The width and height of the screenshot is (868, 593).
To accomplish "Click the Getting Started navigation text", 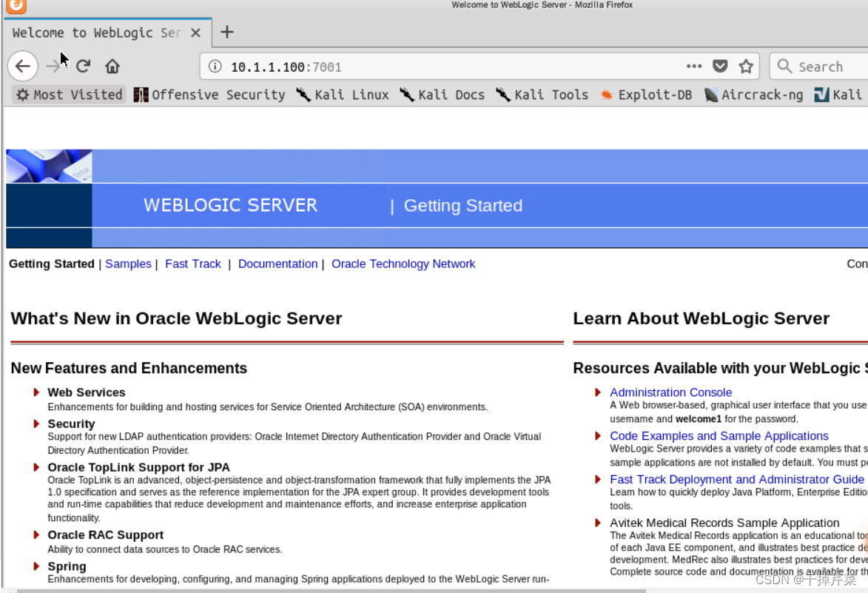I will coord(52,264).
